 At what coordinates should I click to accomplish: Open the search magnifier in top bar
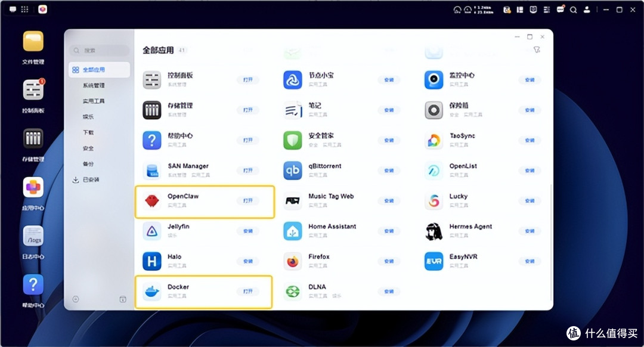coord(574,10)
